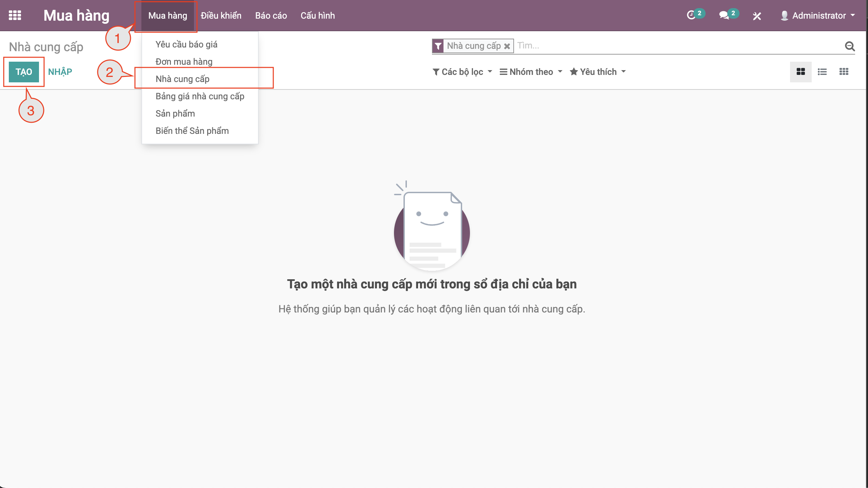
Task: Switch to kanban view
Action: tap(801, 72)
